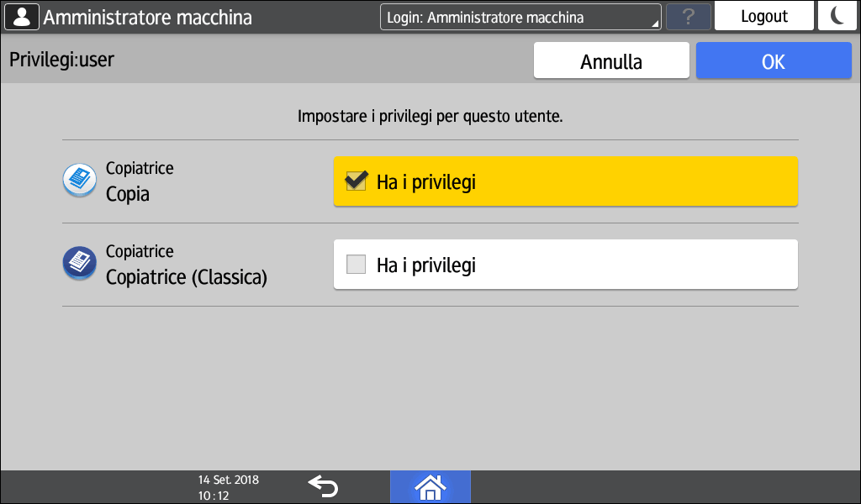
Task: Confirm with the blue OK button
Action: [x=773, y=61]
